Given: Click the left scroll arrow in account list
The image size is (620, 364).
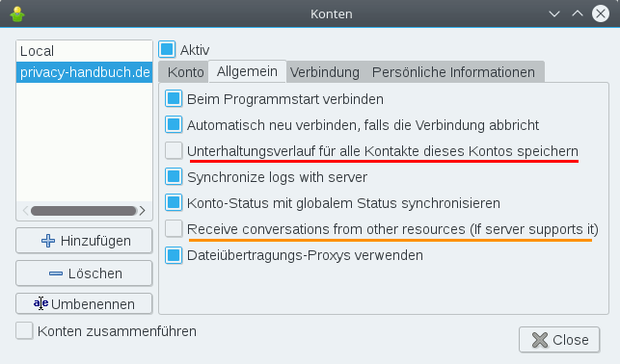Looking at the screenshot, I should point(25,211).
